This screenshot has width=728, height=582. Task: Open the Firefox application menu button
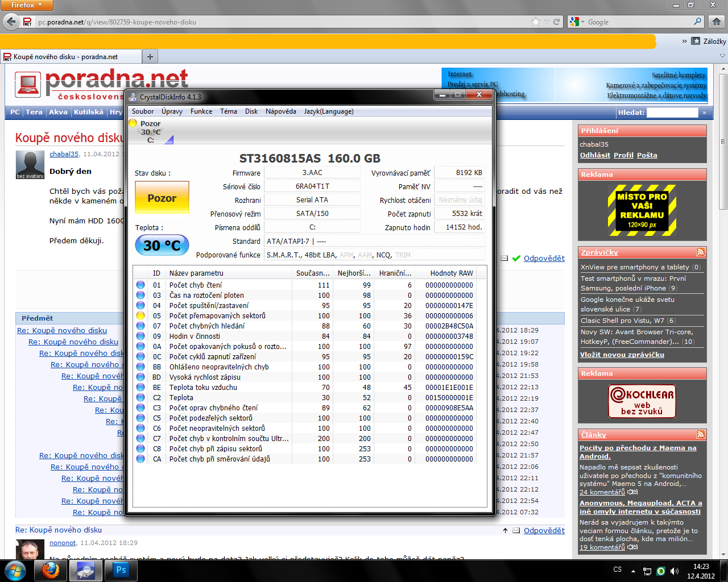27,5
